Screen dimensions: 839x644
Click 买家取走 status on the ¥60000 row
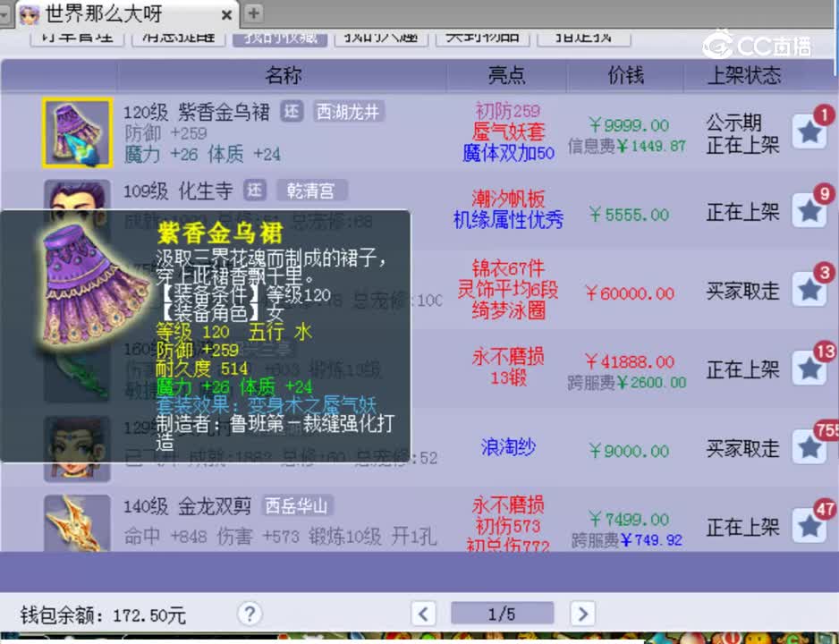point(742,291)
